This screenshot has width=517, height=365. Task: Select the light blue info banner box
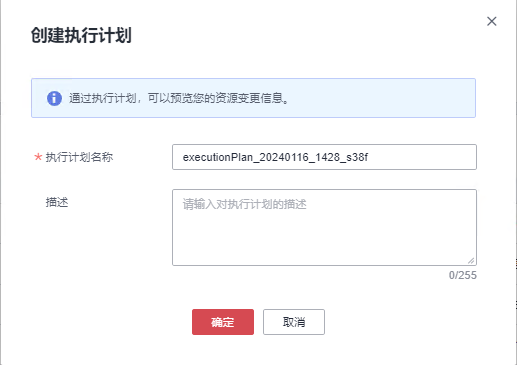coord(253,98)
